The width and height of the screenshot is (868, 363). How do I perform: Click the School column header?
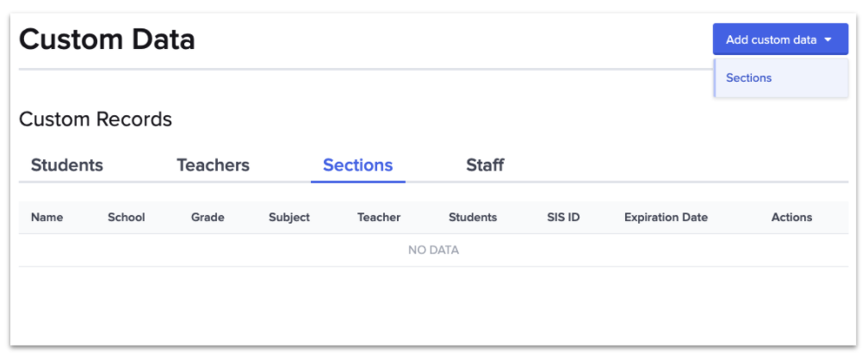coord(126,218)
